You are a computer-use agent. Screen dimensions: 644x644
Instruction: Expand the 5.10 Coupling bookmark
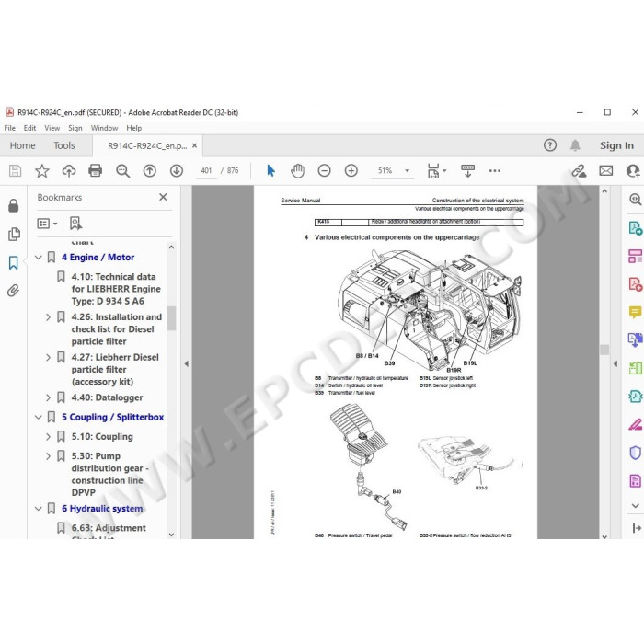48,437
